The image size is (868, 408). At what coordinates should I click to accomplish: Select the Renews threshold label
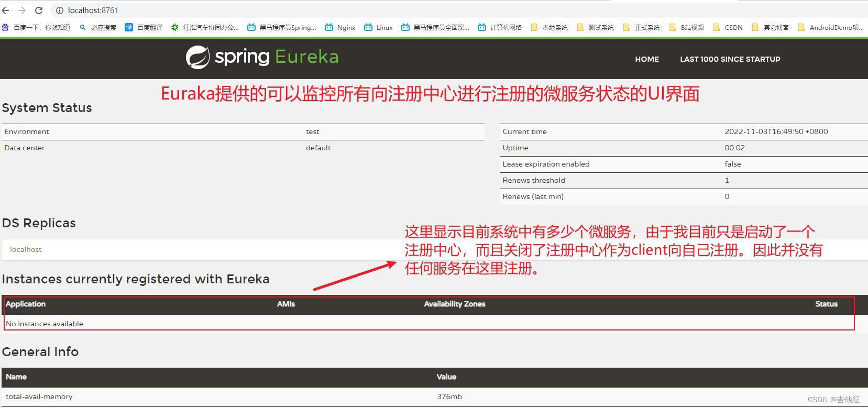(534, 180)
